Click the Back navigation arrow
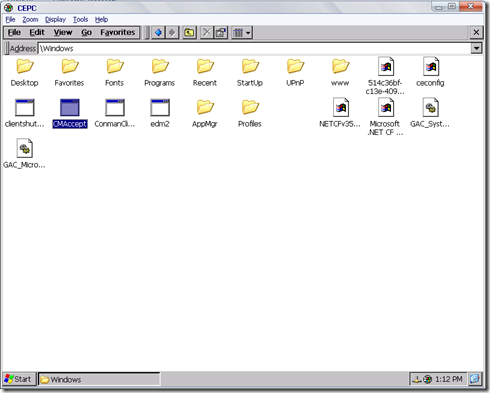Viewport: 490px width, 393px height. (x=158, y=33)
